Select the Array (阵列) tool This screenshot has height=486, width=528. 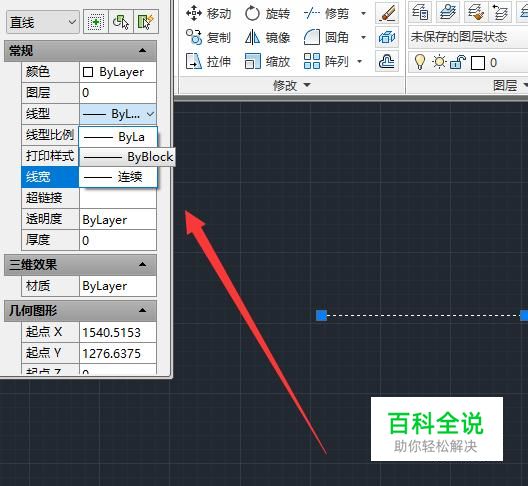pos(326,61)
